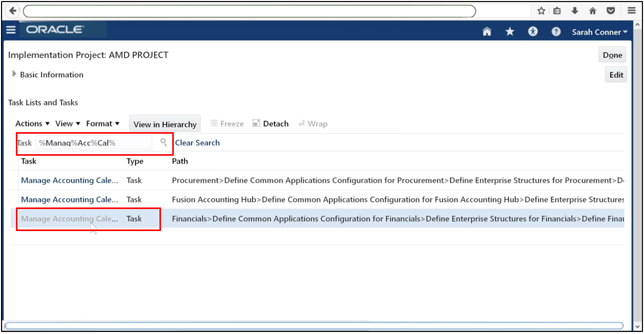Select the Freeze toolbar icon

point(227,123)
